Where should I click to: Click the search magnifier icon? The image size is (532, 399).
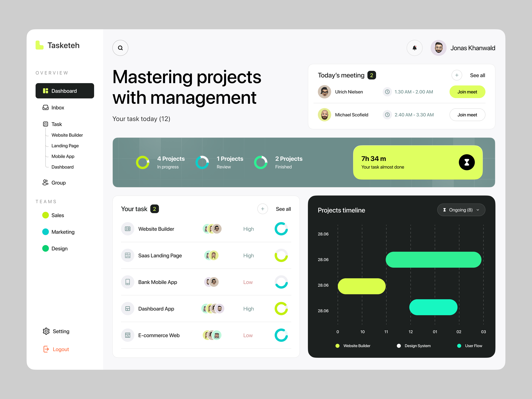121,47
